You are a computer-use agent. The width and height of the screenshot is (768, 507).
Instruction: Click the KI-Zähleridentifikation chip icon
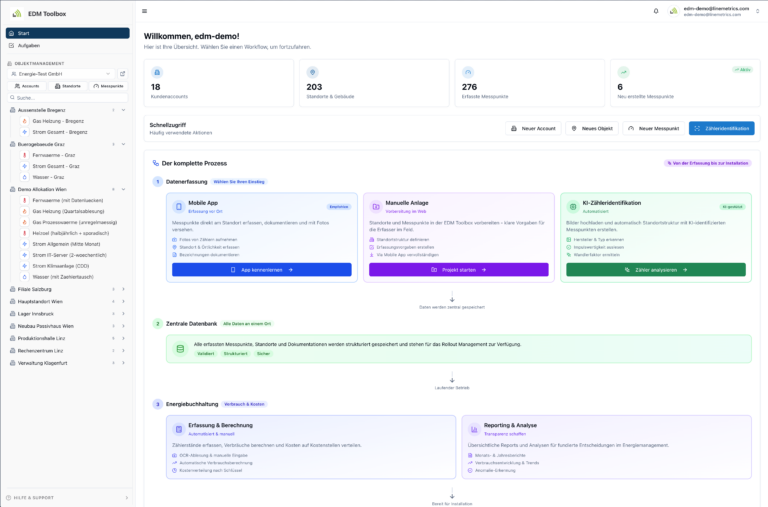click(x=573, y=206)
